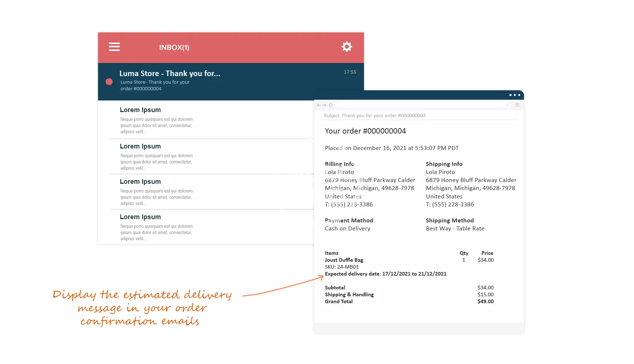Screen dimensions: 634x364
Task: Click the expected delivery date text
Action: click(x=386, y=274)
